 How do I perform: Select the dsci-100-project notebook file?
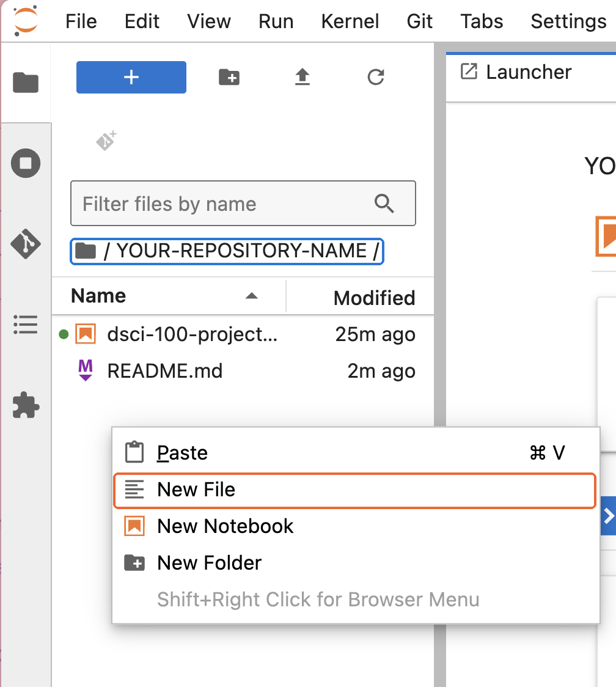(x=243, y=334)
